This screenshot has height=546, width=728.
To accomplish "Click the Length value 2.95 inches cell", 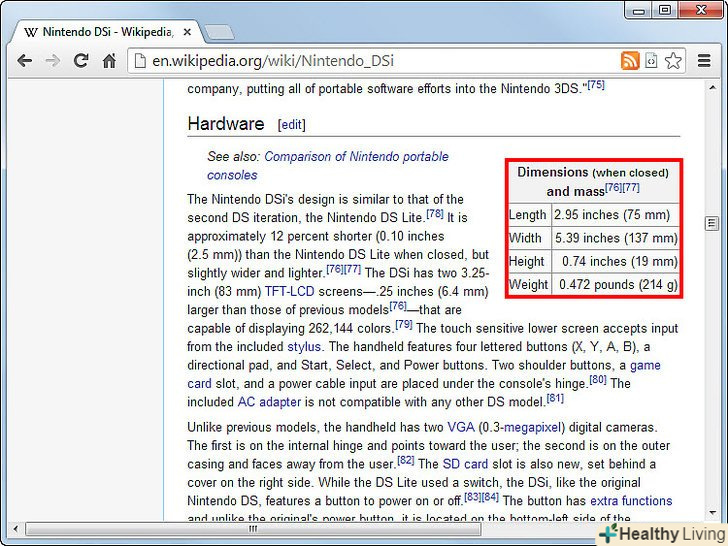I will click(615, 215).
